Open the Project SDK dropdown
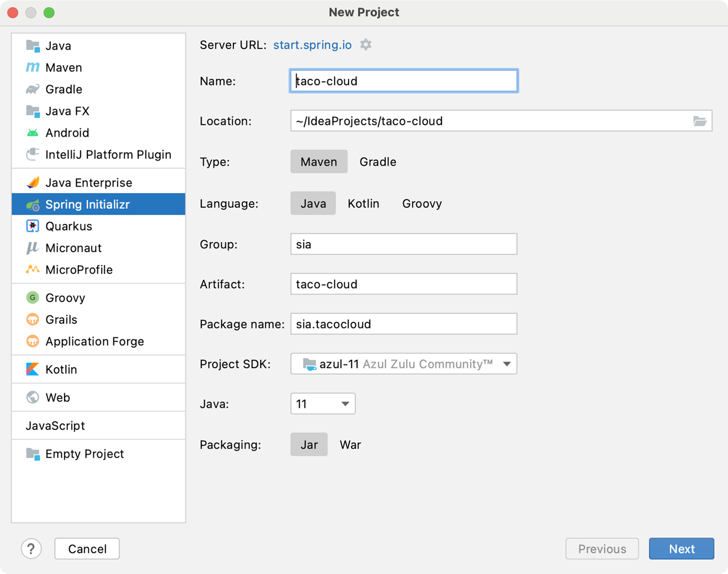This screenshot has width=728, height=574. click(404, 364)
